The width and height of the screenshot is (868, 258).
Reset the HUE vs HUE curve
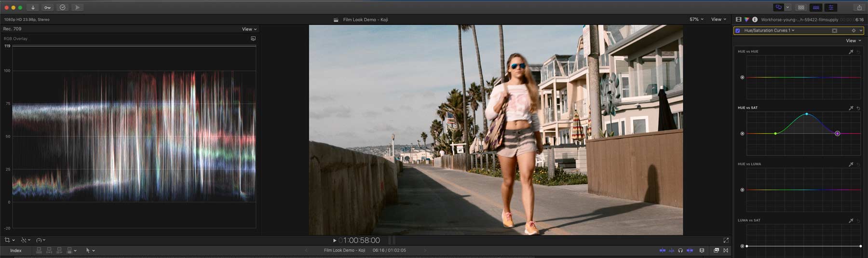point(858,52)
